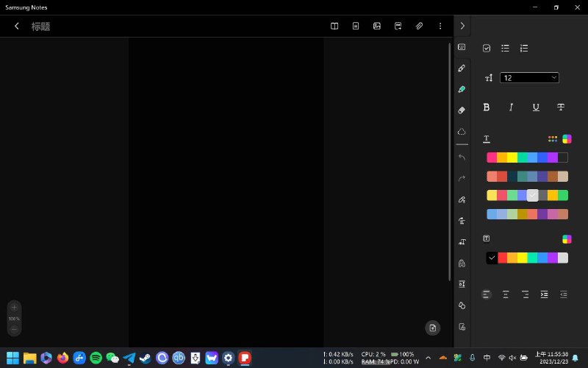Click the undo arrow
Image resolution: width=588 pixels, height=368 pixels.
point(462,157)
